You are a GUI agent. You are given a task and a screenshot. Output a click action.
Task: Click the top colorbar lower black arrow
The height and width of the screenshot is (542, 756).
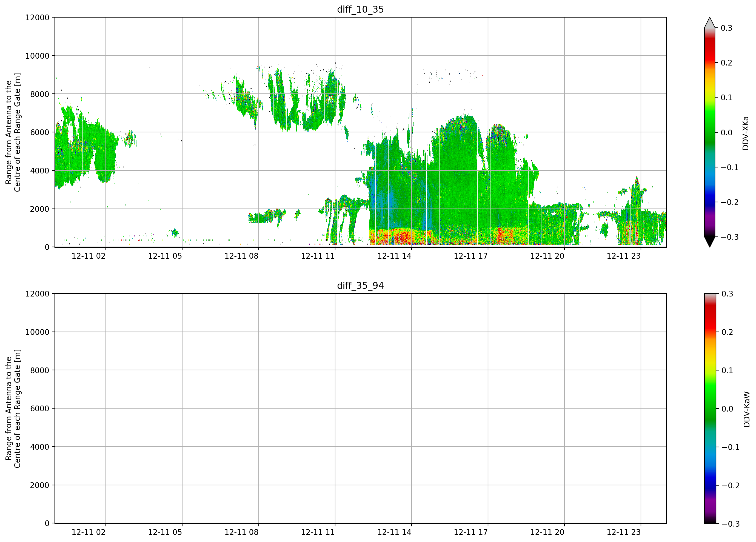click(x=710, y=242)
